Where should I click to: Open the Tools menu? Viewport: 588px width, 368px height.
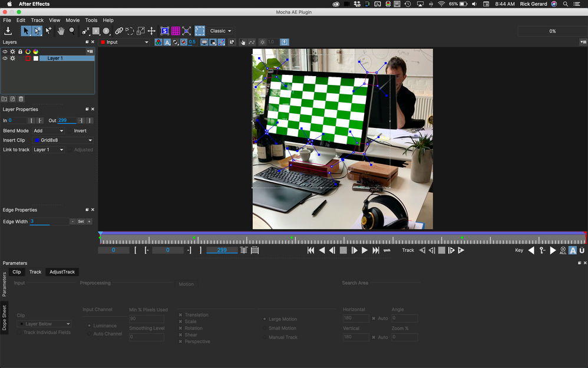[x=91, y=20]
